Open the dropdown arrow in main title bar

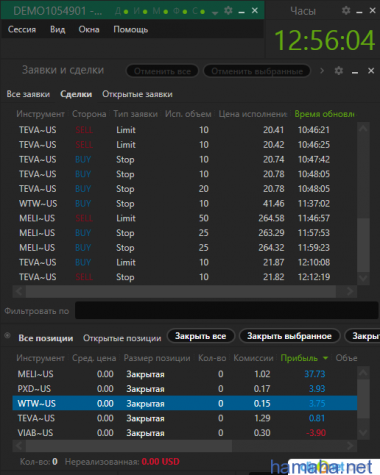coord(215,13)
